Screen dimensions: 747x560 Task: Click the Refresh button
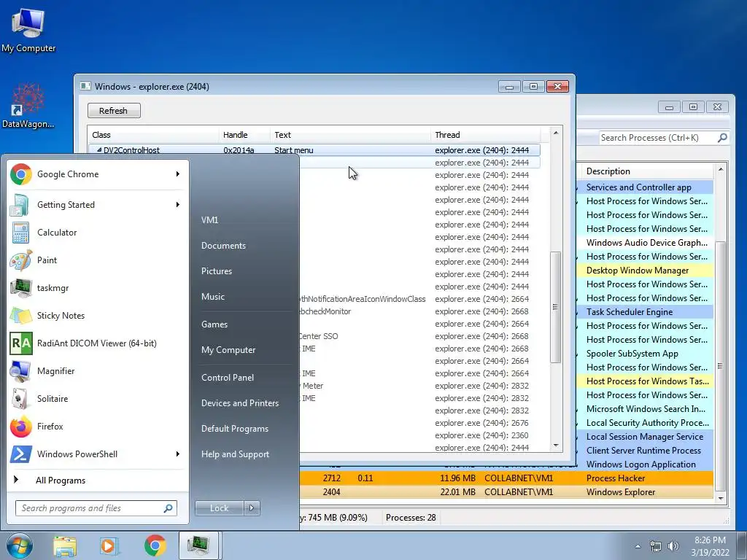(x=114, y=111)
